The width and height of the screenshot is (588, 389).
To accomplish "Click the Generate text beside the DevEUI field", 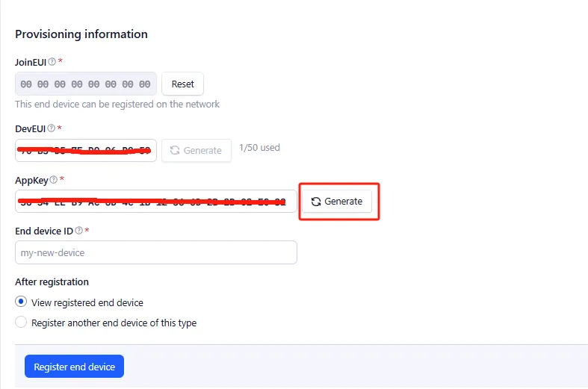I will (202, 150).
